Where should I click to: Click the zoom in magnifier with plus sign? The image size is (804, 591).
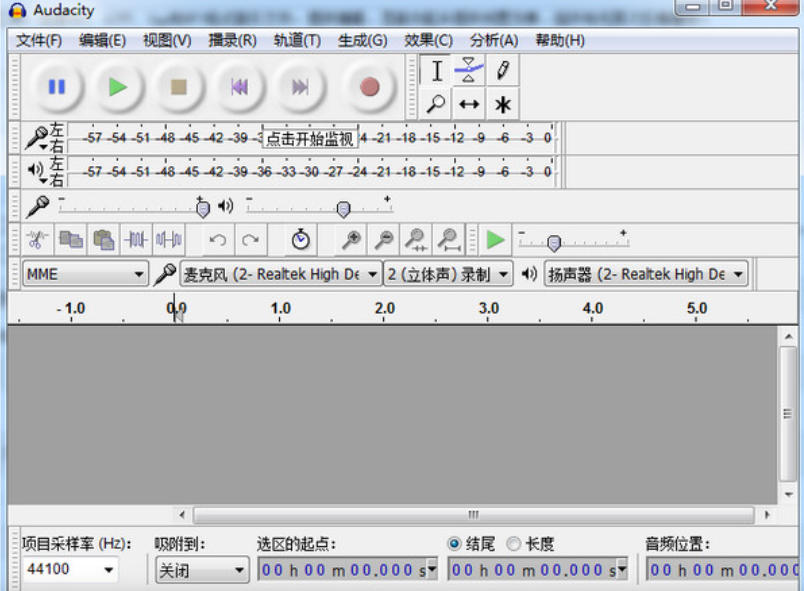(x=350, y=239)
